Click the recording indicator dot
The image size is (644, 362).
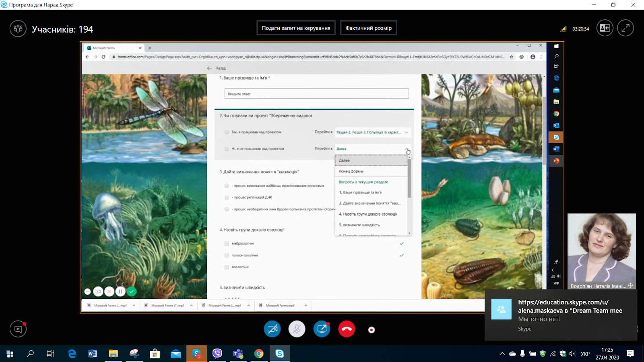coord(372,330)
